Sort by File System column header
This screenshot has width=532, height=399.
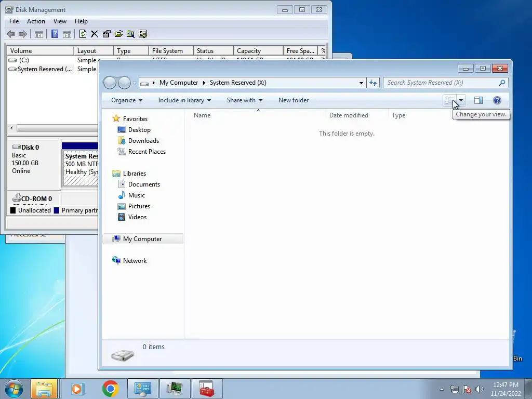171,50
